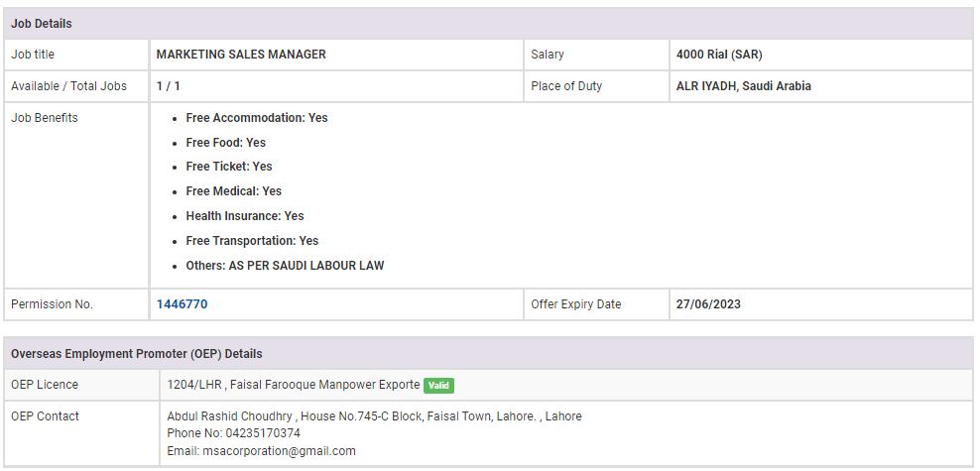Viewport: 980px width, 471px height.
Task: Click the Free Transportation benefit item
Action: (x=252, y=241)
